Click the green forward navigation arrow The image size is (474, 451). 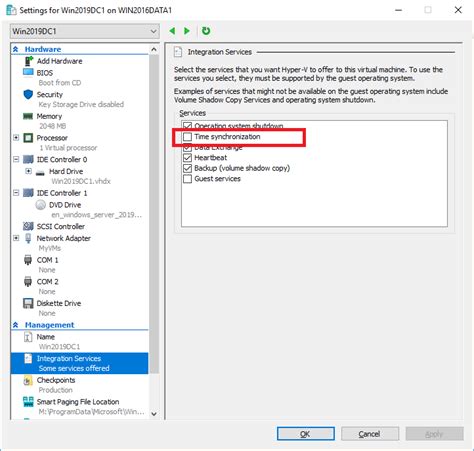187,31
